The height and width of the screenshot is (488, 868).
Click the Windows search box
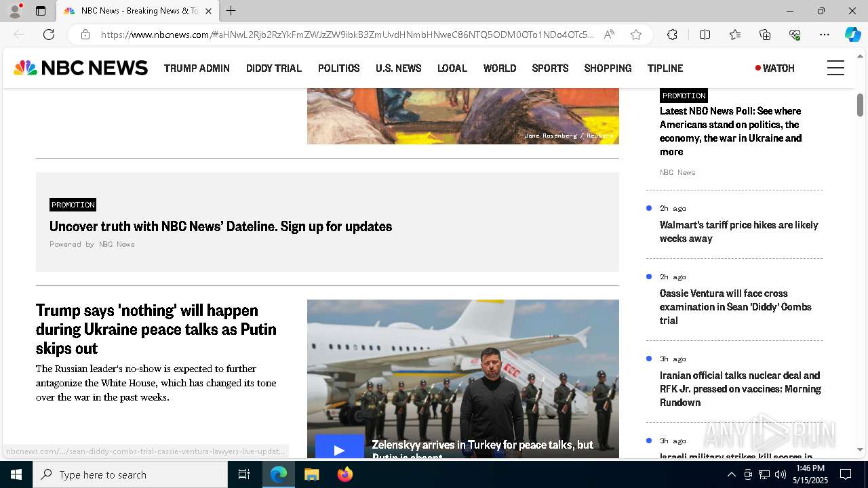pos(130,474)
